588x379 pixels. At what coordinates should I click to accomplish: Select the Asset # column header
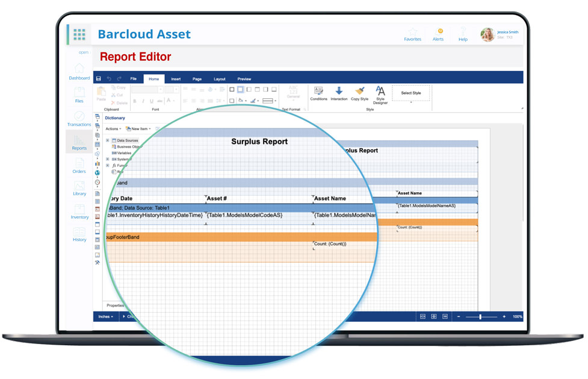point(217,198)
